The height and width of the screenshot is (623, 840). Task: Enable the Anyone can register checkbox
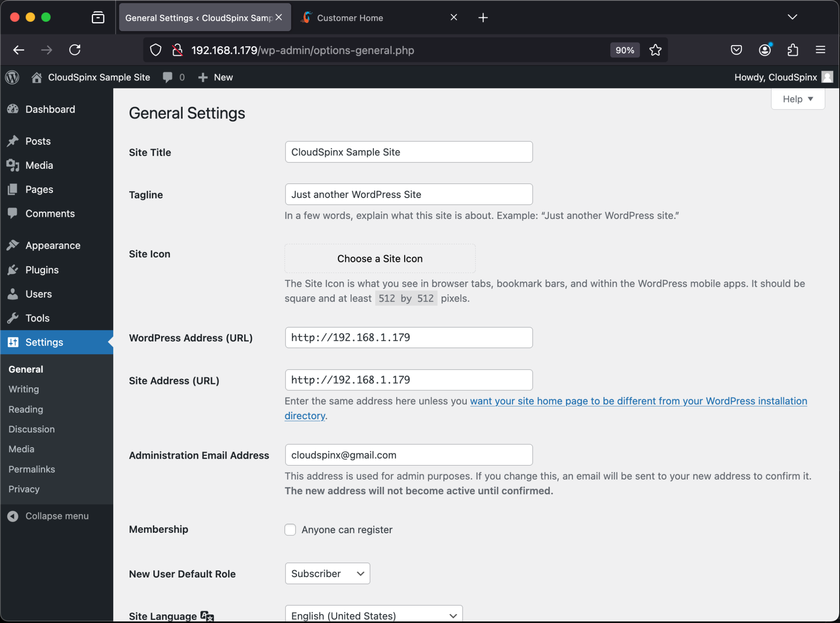click(290, 530)
